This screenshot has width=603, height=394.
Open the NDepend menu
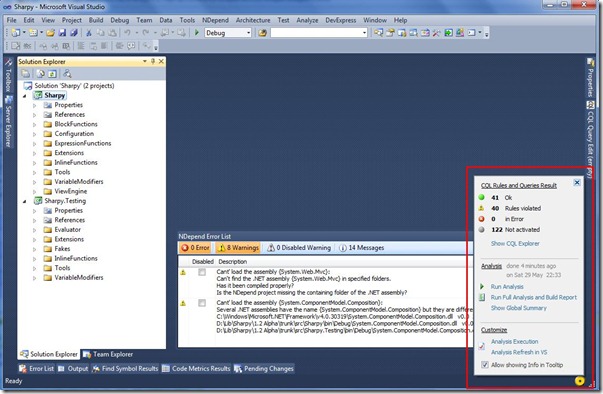(x=215, y=20)
